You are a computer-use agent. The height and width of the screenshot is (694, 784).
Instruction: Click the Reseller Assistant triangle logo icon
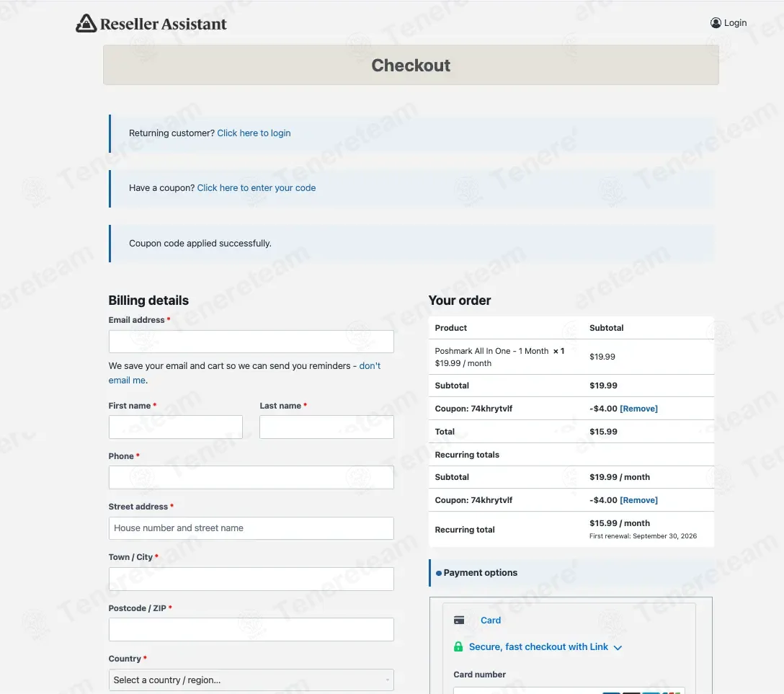coord(86,23)
